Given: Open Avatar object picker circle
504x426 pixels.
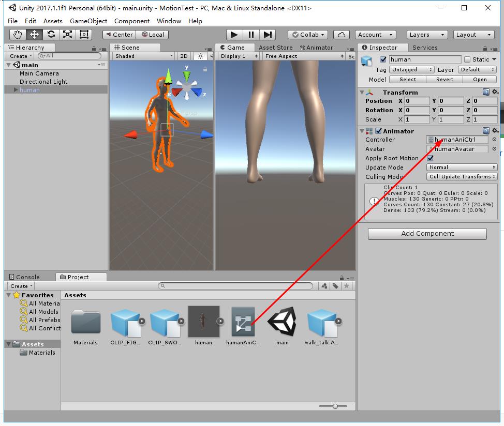Looking at the screenshot, I should click(494, 148).
